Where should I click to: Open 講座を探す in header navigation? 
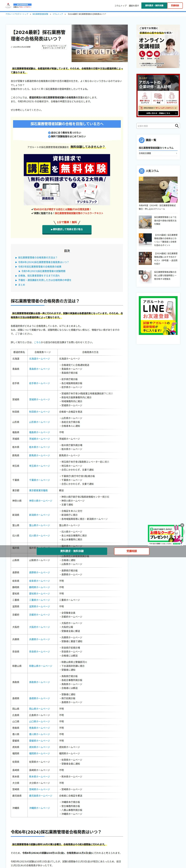134,6
